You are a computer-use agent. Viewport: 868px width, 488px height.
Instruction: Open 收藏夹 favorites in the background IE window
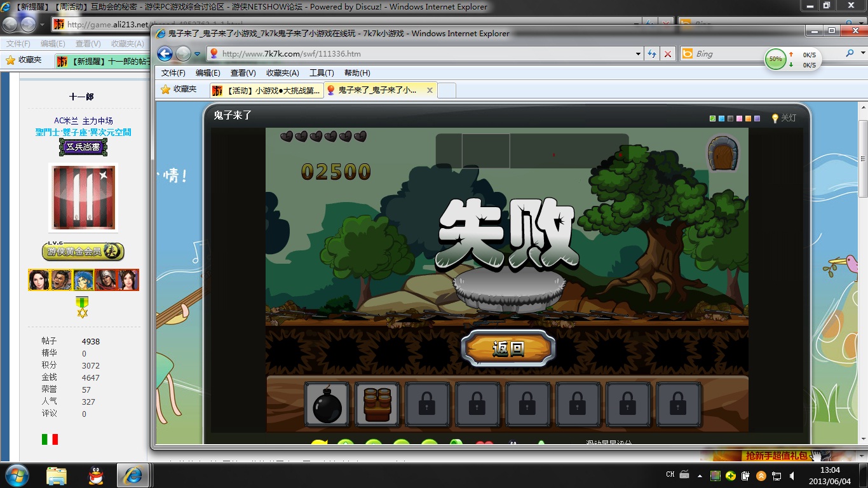coord(24,60)
